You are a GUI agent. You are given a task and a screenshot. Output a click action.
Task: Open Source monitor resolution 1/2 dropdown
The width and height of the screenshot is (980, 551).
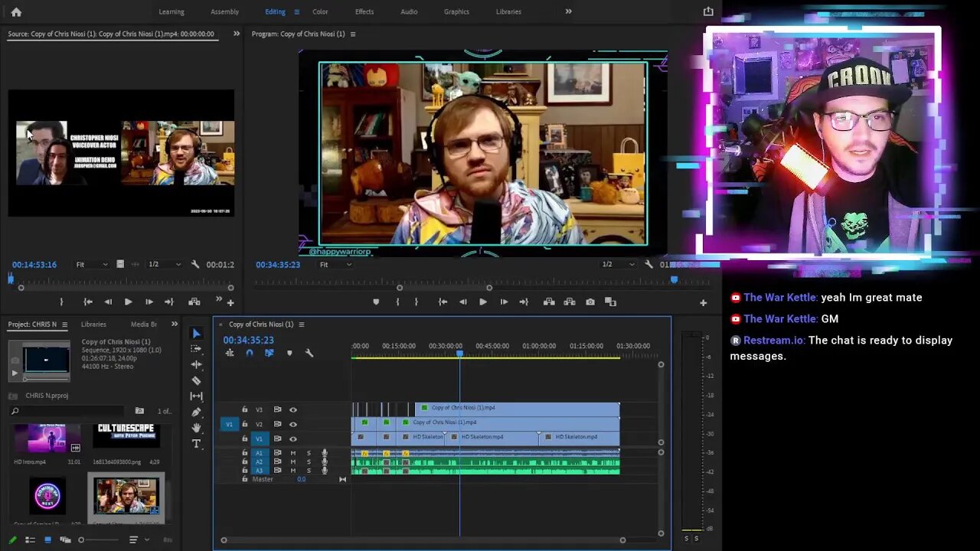[164, 265]
